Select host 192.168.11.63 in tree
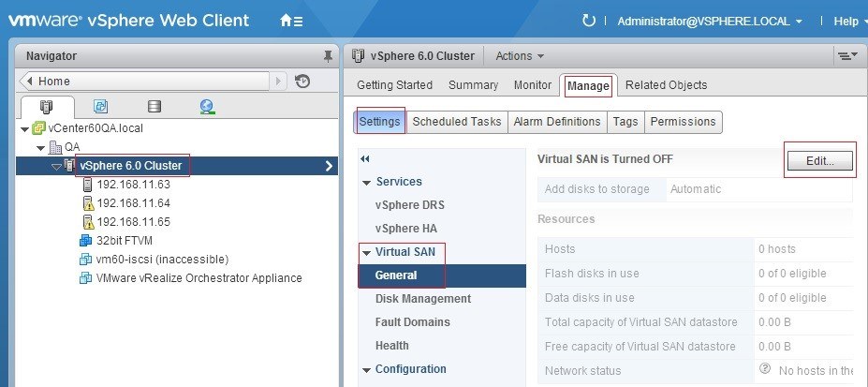The width and height of the screenshot is (868, 387). tap(133, 185)
